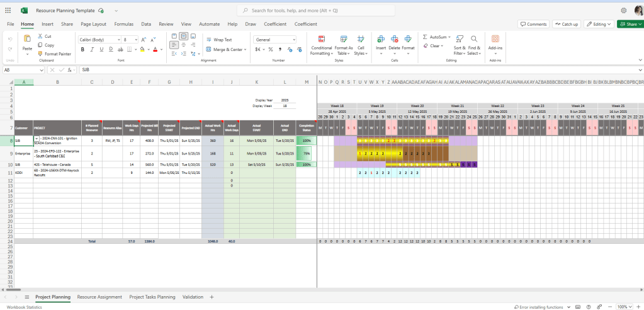Open the Formulas ribbon tab

pos(123,24)
